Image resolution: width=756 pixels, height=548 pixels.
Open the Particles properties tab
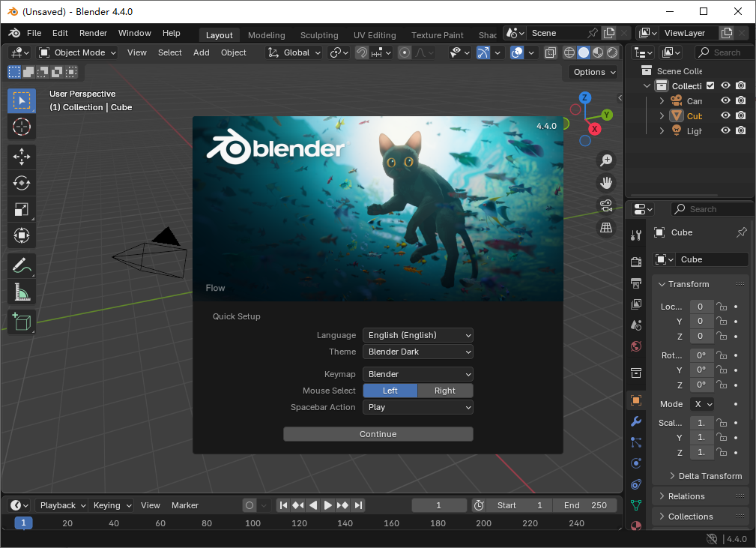[636, 442]
